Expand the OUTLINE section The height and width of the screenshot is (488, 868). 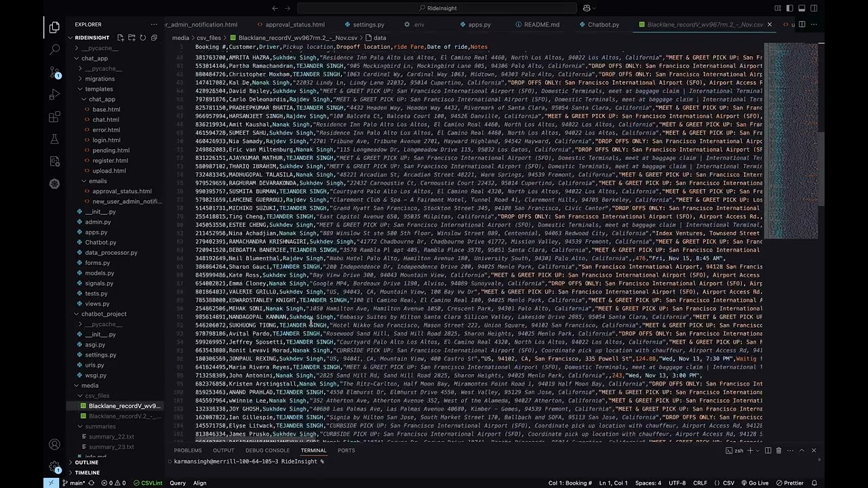[87, 462]
